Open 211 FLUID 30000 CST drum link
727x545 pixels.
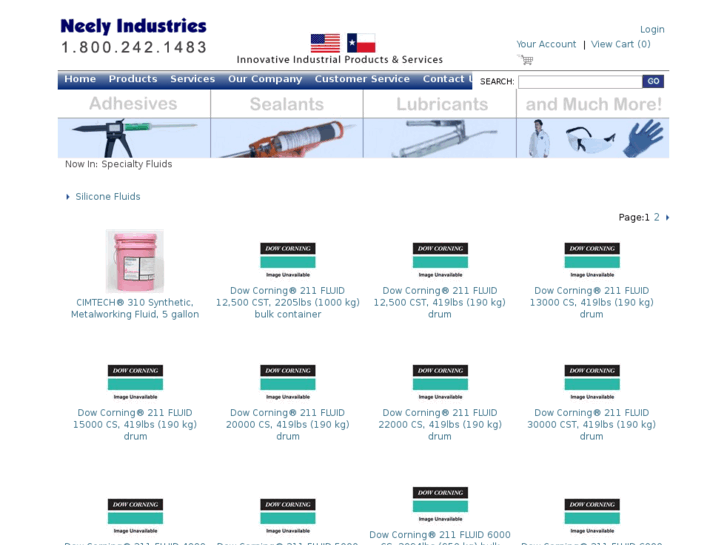(x=592, y=424)
